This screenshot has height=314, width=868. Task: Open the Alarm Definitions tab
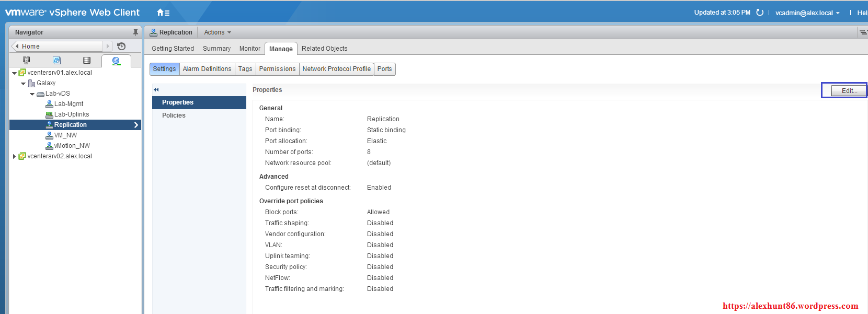click(207, 69)
